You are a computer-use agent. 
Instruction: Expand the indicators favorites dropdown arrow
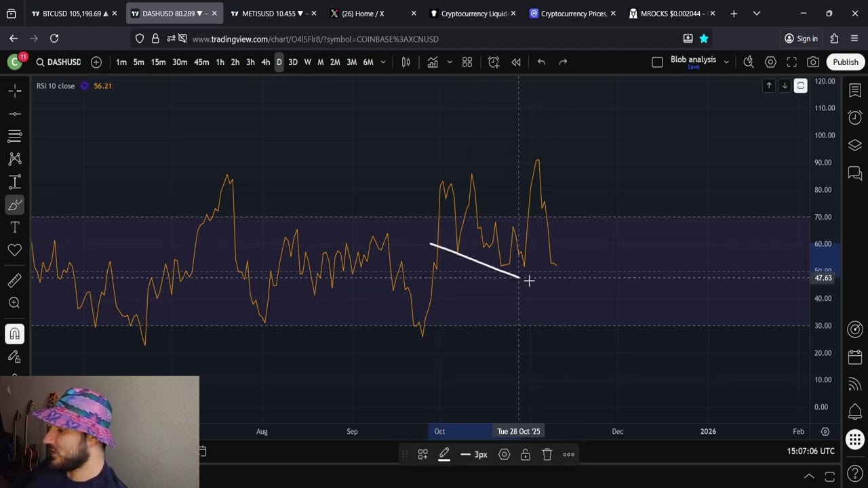[x=449, y=62]
